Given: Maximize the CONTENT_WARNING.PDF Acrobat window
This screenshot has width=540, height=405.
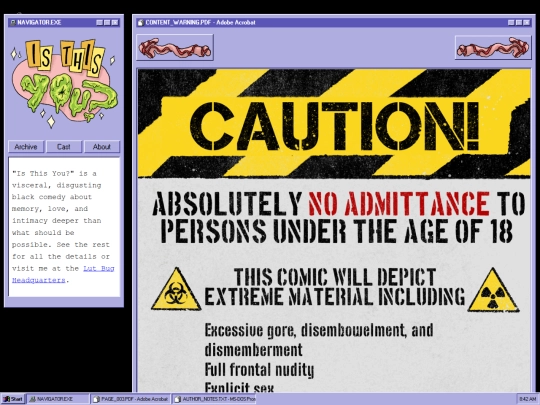Looking at the screenshot, I should coord(519,22).
